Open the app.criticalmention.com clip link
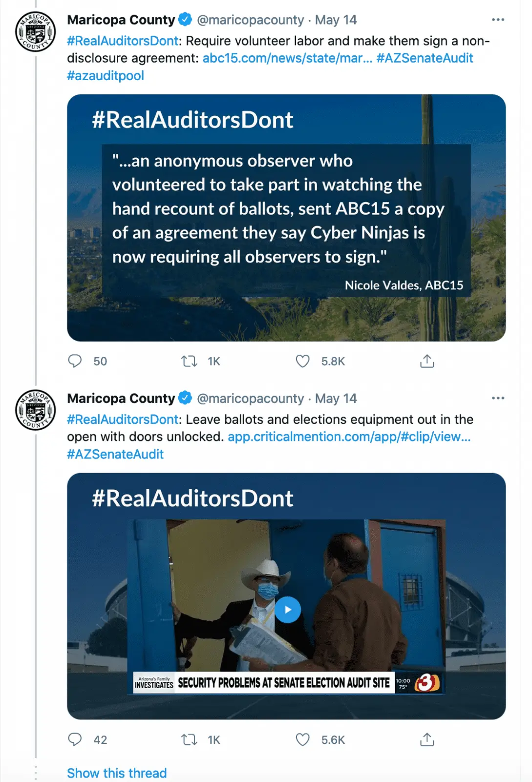Screen dimensions: 532x782 [x=349, y=436]
